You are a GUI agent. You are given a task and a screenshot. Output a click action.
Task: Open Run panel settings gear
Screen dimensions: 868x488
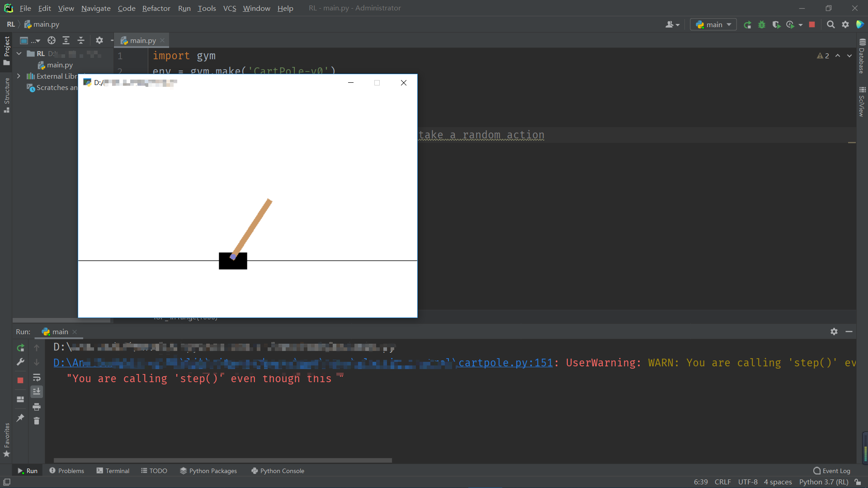(834, 332)
